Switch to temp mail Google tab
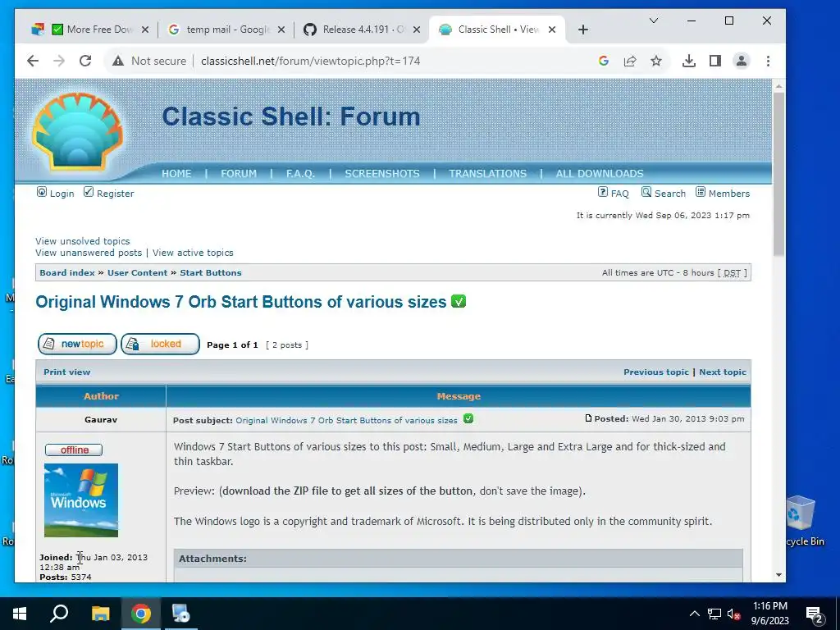 [x=226, y=30]
